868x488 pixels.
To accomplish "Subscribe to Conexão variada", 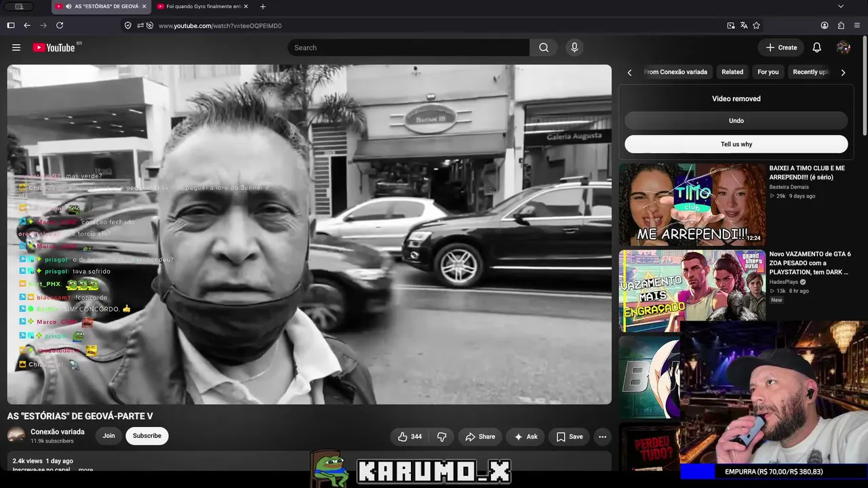I will [147, 436].
